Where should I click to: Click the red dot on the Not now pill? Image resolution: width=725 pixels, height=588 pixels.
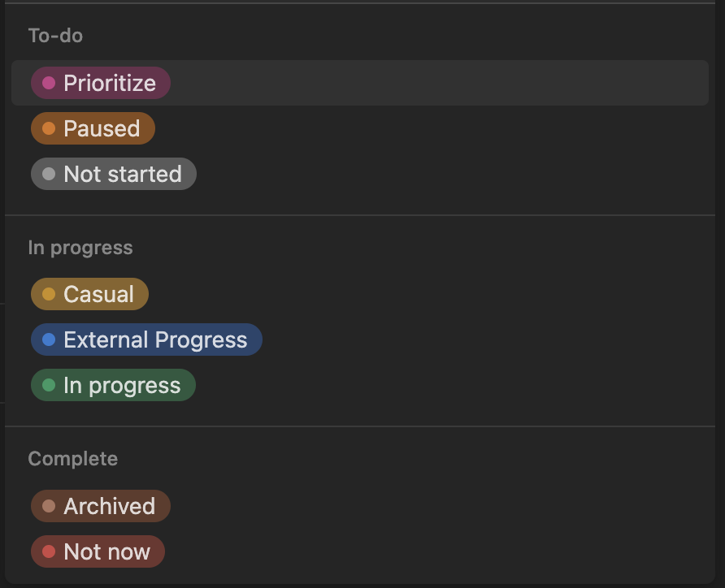[49, 551]
